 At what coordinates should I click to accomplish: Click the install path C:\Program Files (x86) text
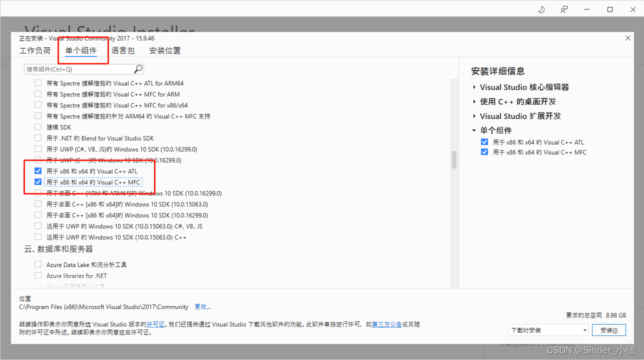104,307
